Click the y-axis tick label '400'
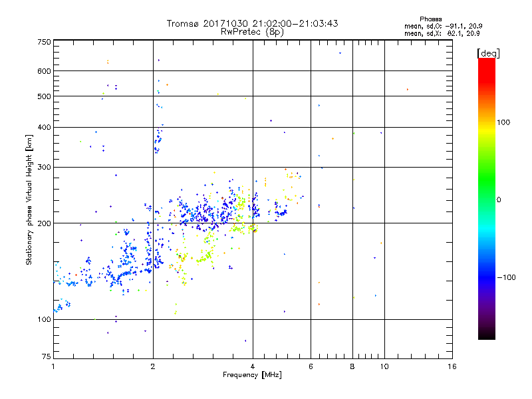532x399 pixels. point(44,128)
